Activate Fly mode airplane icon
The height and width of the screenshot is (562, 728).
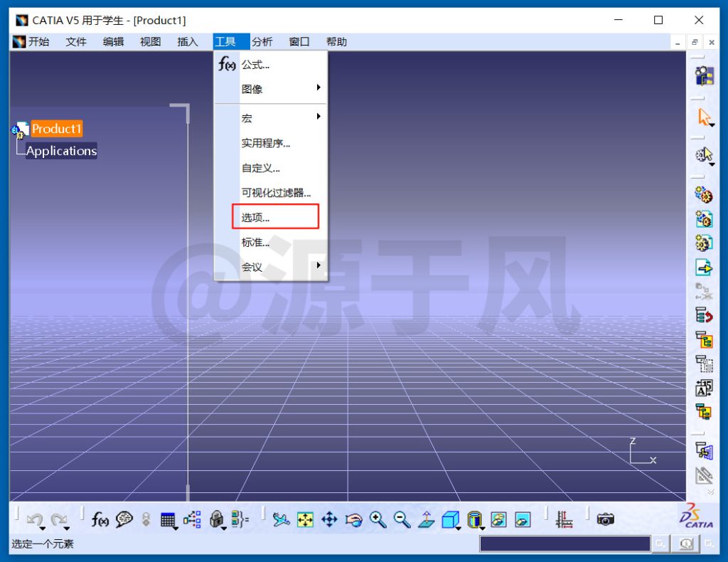281,519
